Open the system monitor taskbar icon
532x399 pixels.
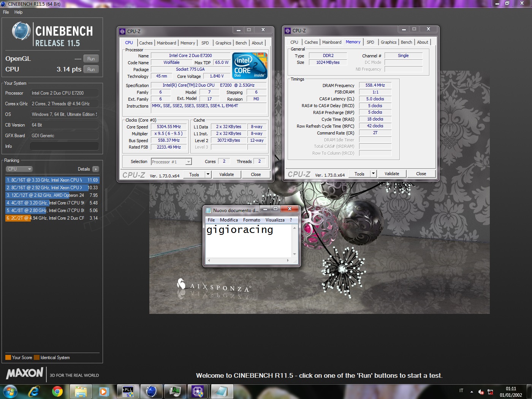coord(175,391)
